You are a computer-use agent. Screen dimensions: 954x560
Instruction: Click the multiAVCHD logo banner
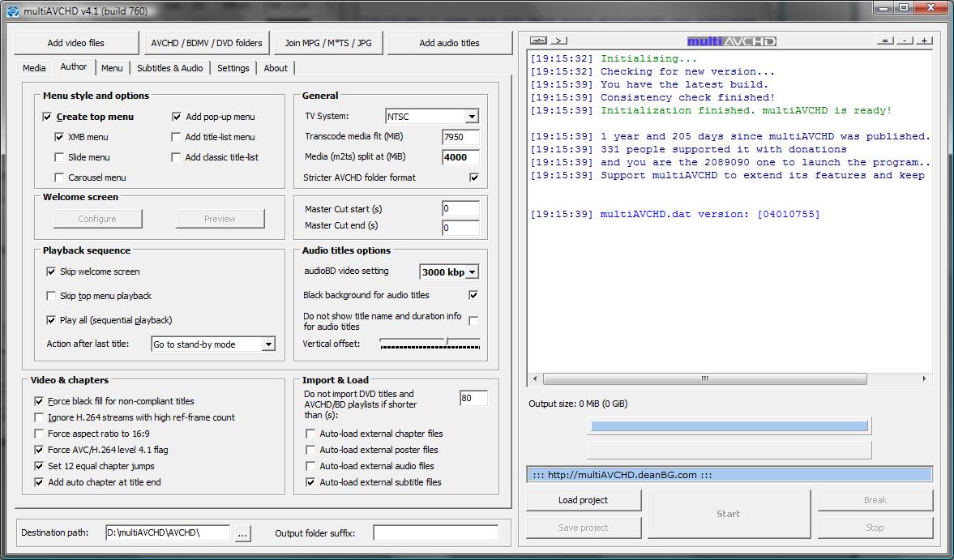731,41
